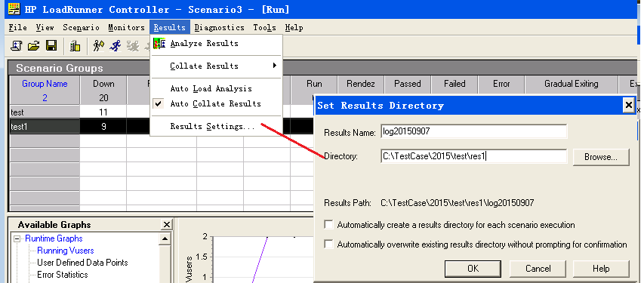Open the Diagnostics menu
Image resolution: width=644 pixels, height=283 pixels.
click(219, 27)
